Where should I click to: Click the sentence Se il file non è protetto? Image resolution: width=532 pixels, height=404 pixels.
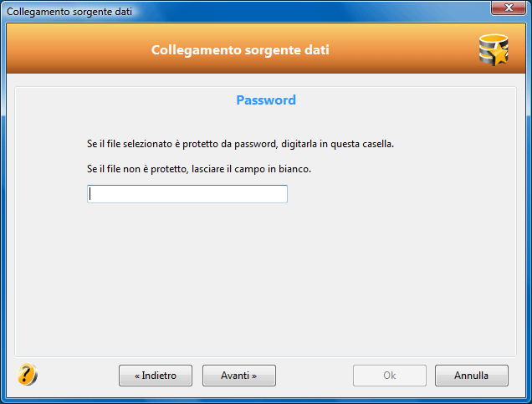199,169
